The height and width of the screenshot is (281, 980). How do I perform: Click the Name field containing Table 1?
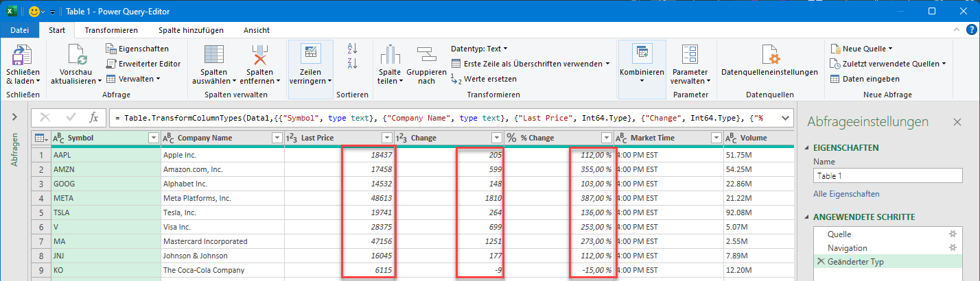pos(889,175)
